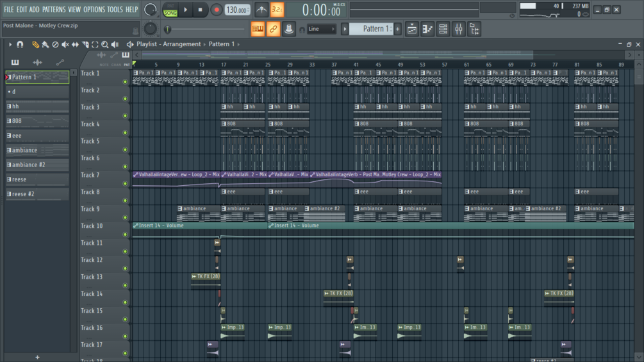Select the Playback speaker tool
644x362 pixels.
[x=115, y=44]
